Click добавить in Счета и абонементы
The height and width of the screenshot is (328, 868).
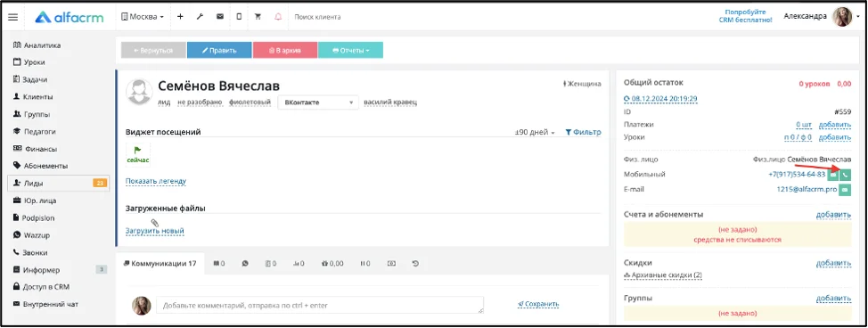pyautogui.click(x=833, y=215)
